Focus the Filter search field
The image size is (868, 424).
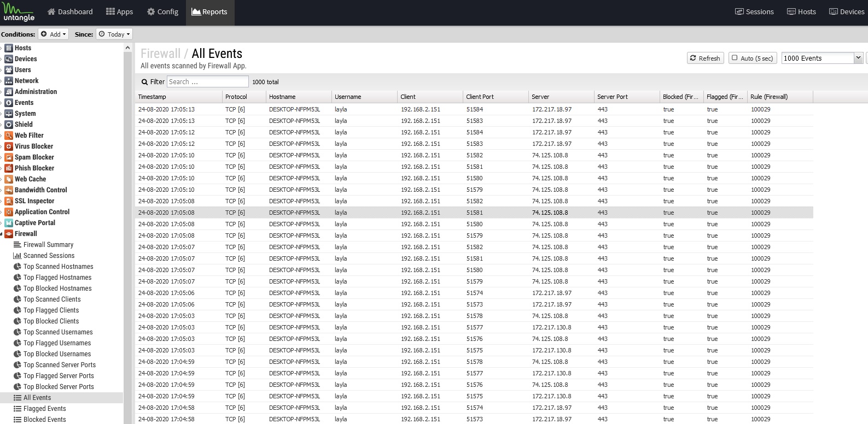point(207,81)
